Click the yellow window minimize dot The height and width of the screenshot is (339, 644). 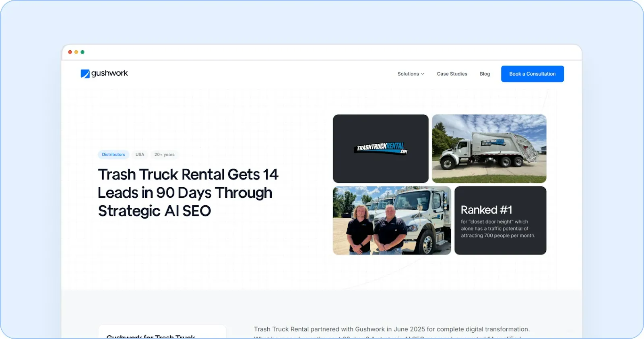[76, 52]
